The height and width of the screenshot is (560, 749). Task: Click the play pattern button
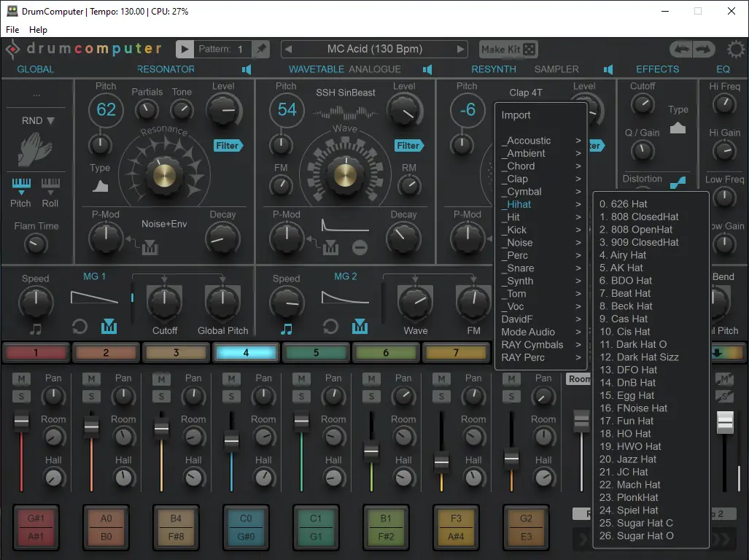tap(185, 49)
